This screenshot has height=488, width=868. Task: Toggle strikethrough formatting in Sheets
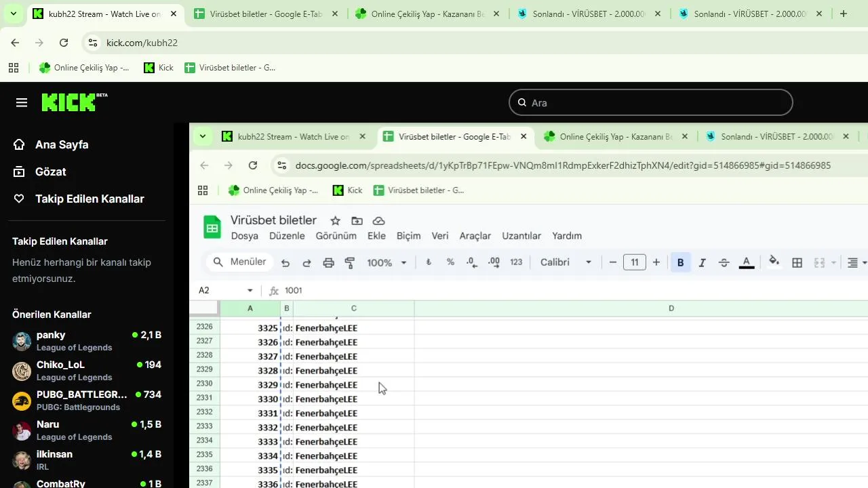(724, 262)
